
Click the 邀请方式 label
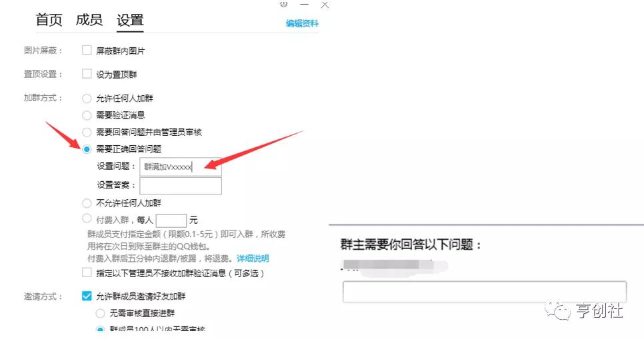pyautogui.click(x=43, y=296)
